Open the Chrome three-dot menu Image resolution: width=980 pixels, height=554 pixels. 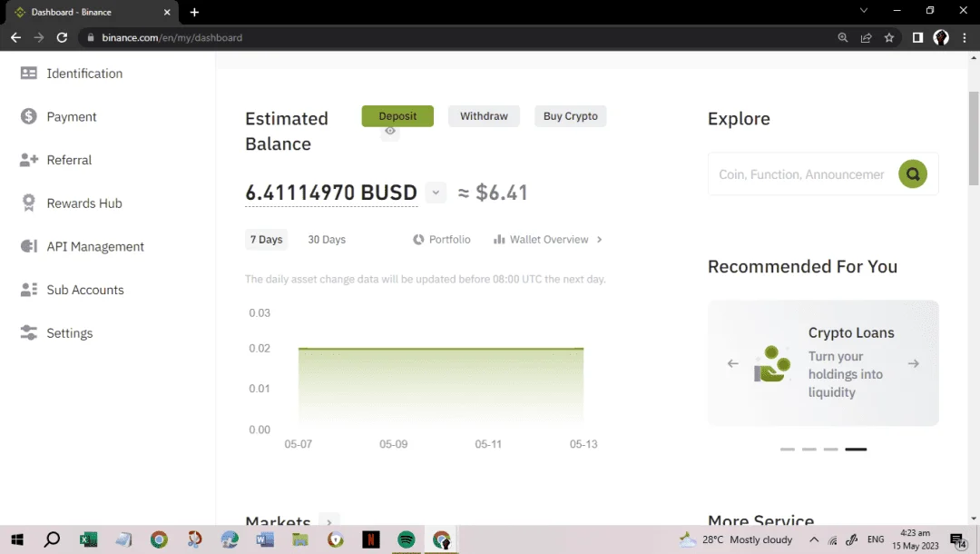click(x=965, y=37)
